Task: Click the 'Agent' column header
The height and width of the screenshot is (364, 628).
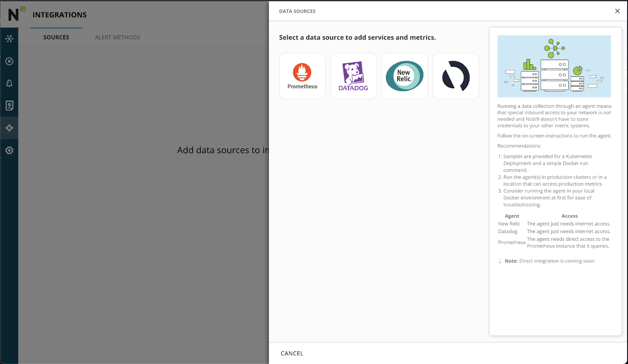Action: (512, 216)
